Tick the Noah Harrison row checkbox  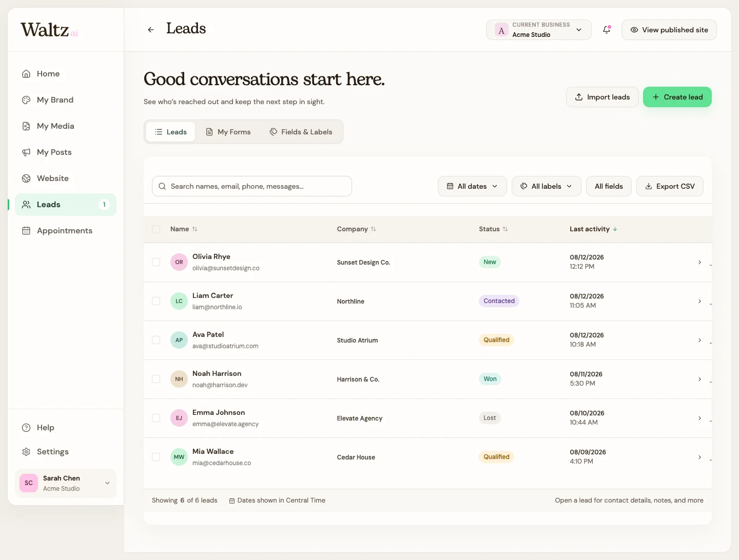pos(156,379)
